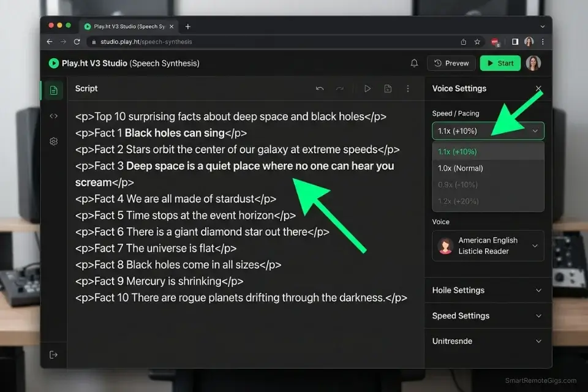Open the Script document sidebar icon

(x=54, y=90)
